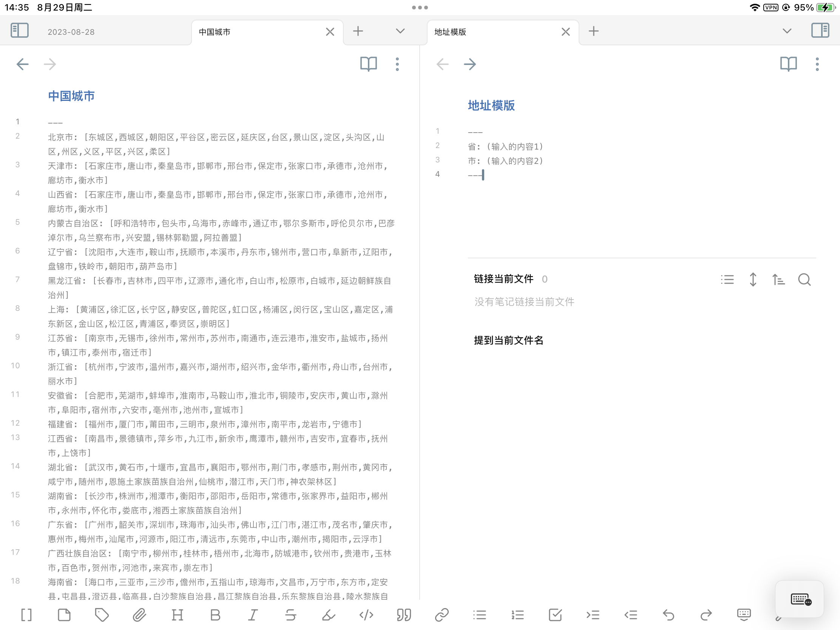Toggle show more context in backlinks
Screen dimensions: 840x630
[753, 280]
